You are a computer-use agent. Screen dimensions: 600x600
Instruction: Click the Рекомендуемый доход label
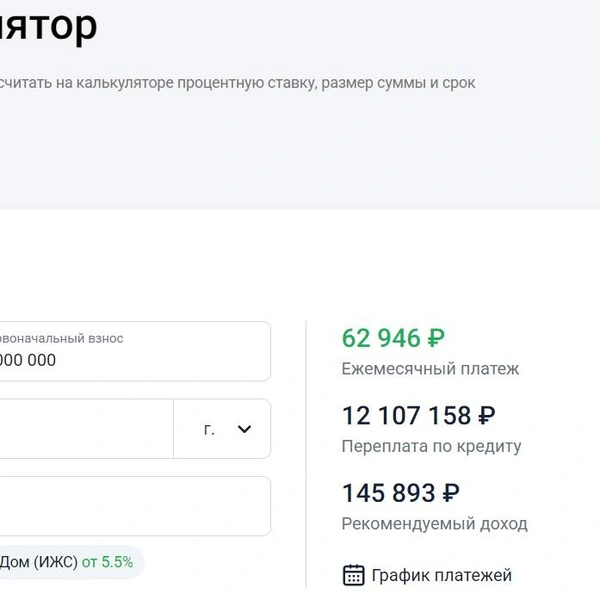click(434, 524)
